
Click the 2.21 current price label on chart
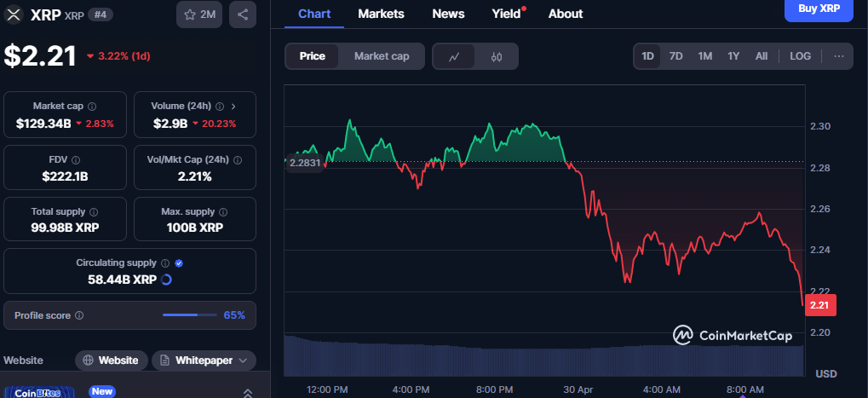pyautogui.click(x=821, y=305)
